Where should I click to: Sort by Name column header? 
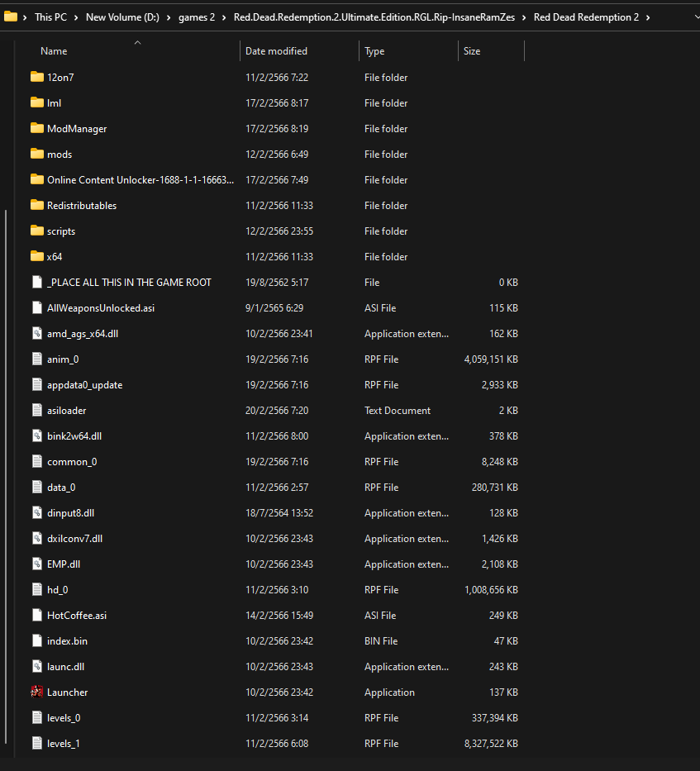[x=54, y=51]
